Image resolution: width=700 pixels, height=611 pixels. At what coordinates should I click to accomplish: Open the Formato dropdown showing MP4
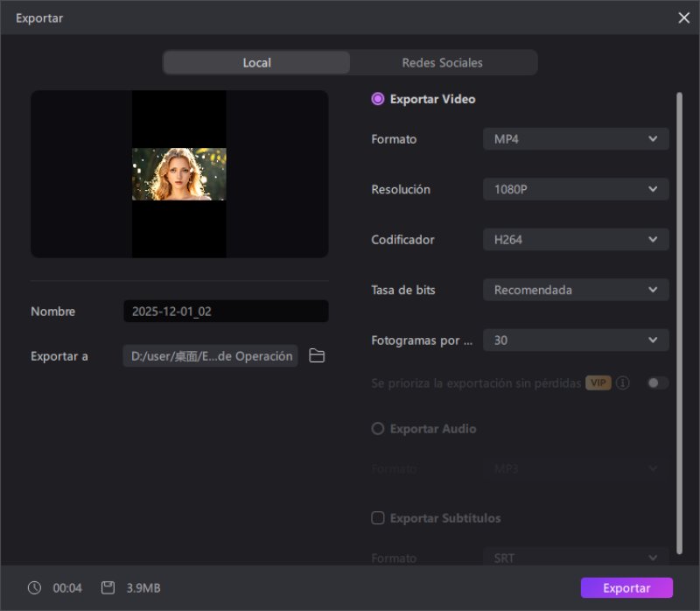[x=575, y=138]
